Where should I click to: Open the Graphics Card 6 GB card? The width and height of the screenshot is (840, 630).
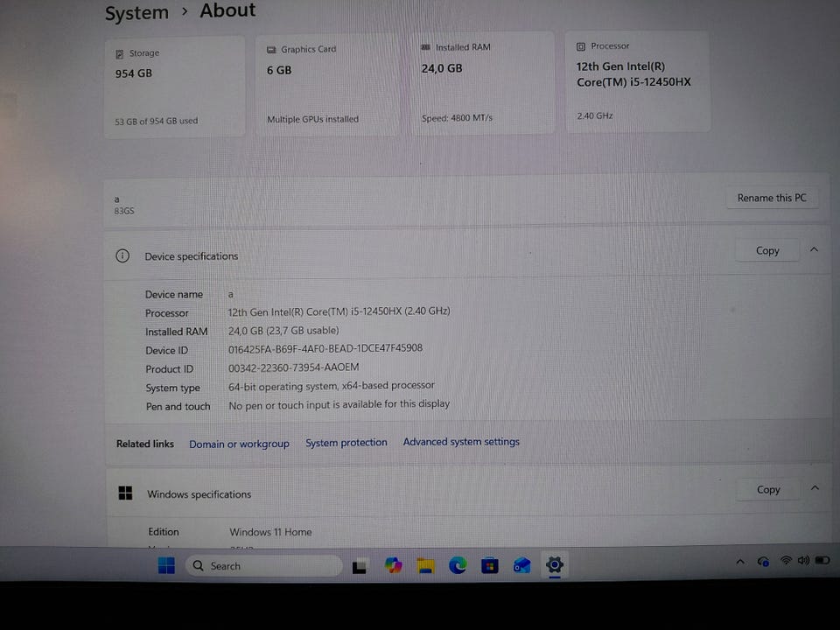point(326,84)
